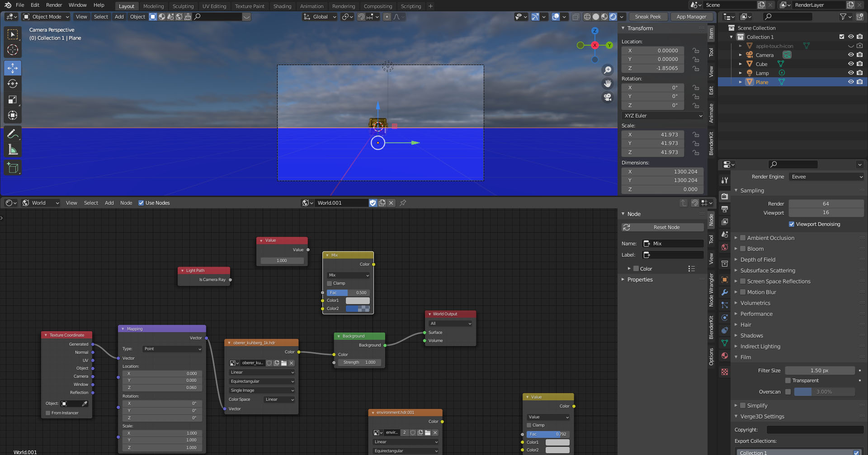Click the App Manager button
Viewport: 868px width, 455px height.
691,17
